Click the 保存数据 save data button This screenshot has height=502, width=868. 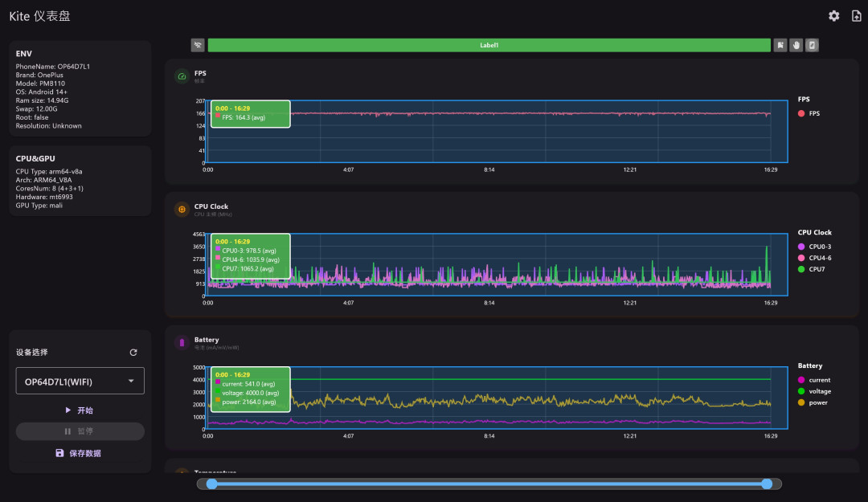pos(80,453)
